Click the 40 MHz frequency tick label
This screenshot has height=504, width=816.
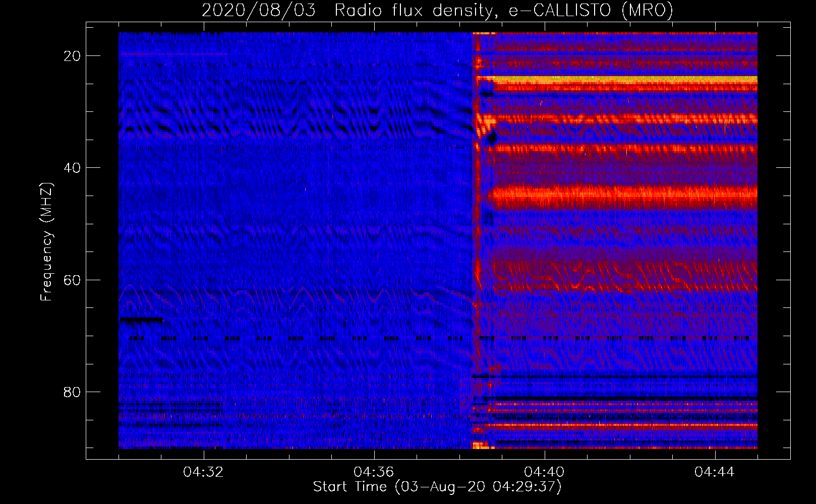coord(73,168)
